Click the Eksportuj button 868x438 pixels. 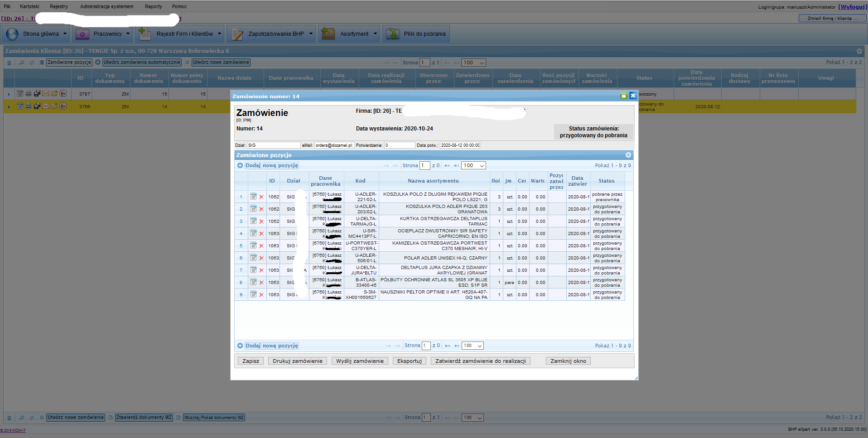point(410,361)
